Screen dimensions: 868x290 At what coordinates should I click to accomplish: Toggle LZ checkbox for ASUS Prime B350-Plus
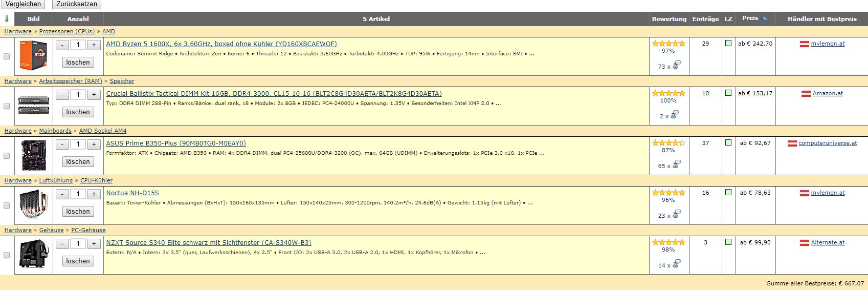coord(728,142)
